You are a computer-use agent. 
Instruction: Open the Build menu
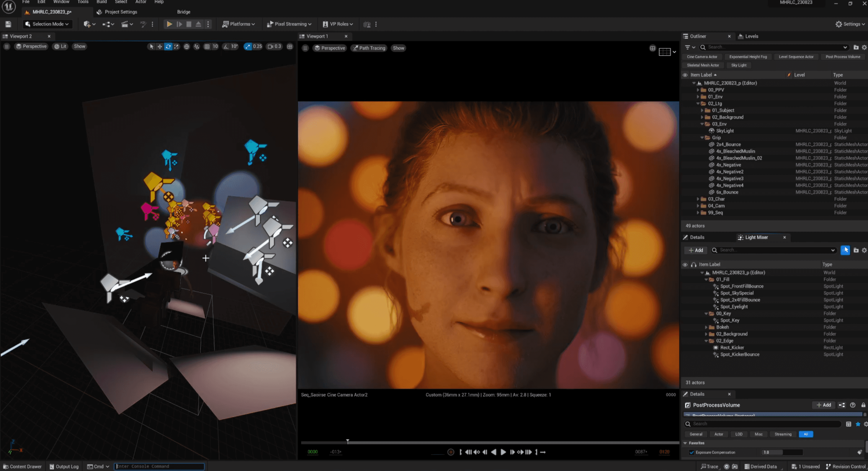pyautogui.click(x=102, y=2)
